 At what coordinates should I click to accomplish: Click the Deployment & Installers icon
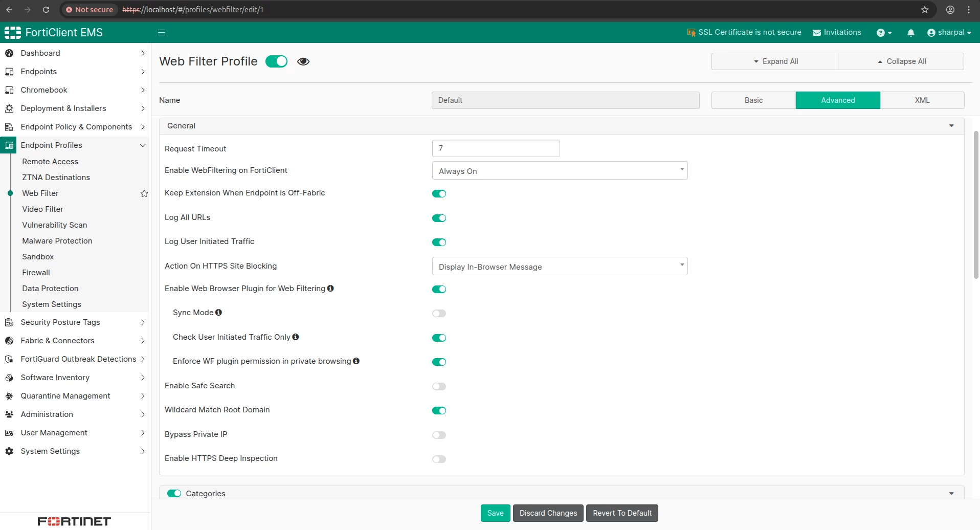[9, 108]
